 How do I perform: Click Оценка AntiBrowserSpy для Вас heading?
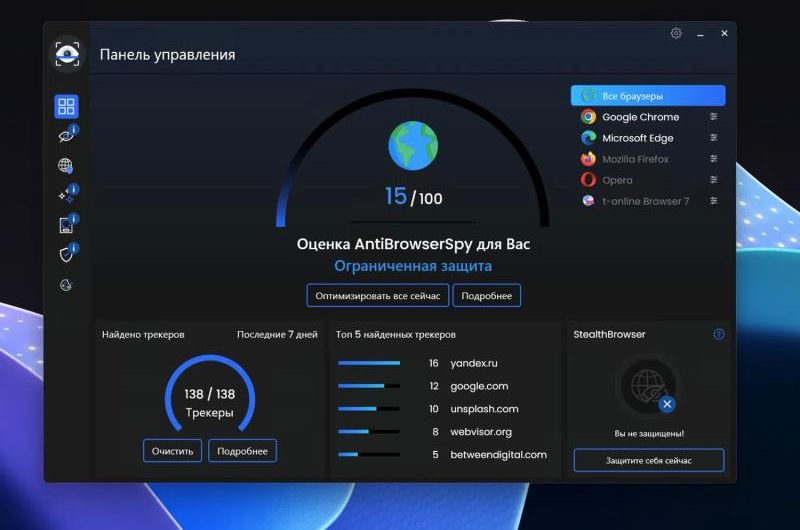pyautogui.click(x=413, y=244)
